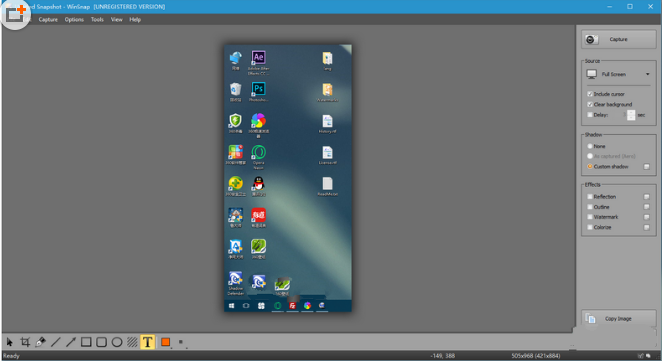This screenshot has height=361, width=662.
Task: Enable the Watermark effect checkbox
Action: coord(590,217)
